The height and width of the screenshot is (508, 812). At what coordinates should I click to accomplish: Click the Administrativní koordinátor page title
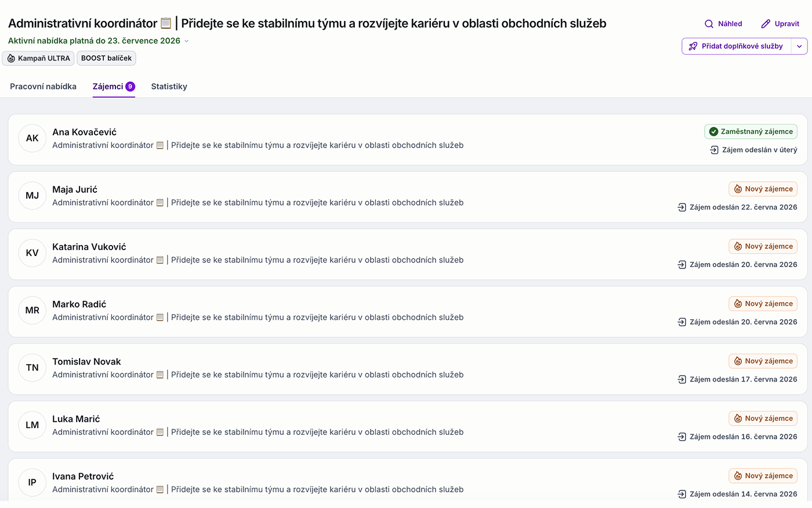[x=307, y=23]
